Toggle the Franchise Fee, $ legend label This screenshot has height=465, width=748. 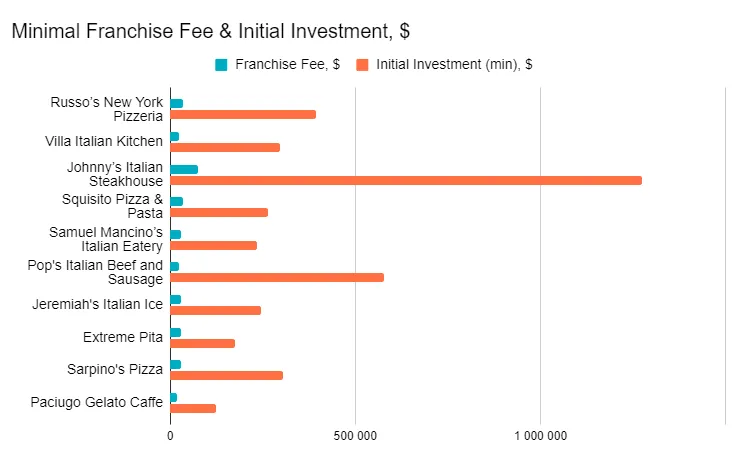(287, 65)
